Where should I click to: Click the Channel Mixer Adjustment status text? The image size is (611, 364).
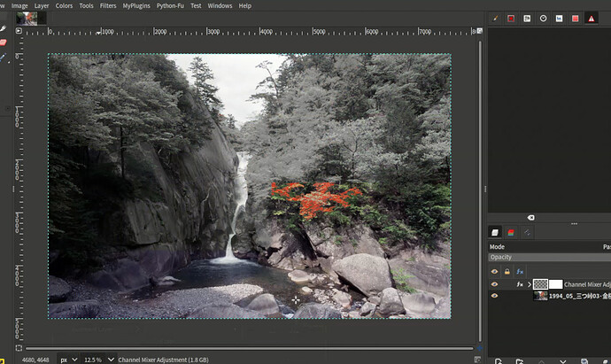163,360
